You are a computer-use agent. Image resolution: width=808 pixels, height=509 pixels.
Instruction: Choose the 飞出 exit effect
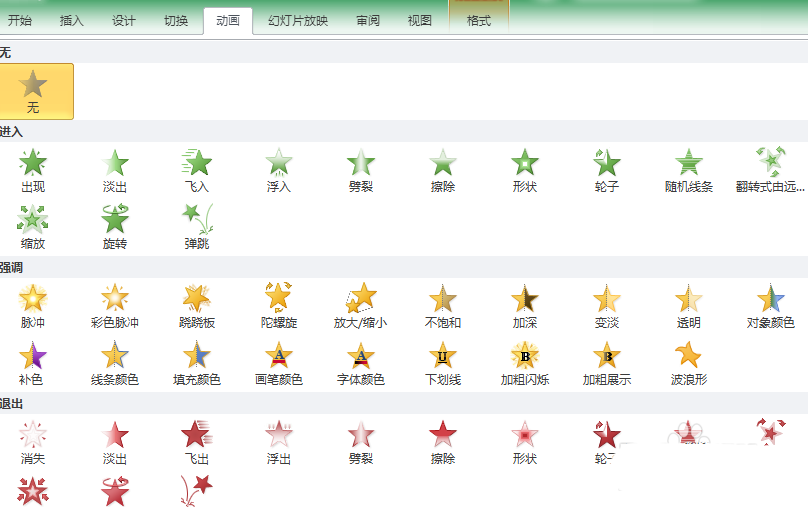(197, 443)
